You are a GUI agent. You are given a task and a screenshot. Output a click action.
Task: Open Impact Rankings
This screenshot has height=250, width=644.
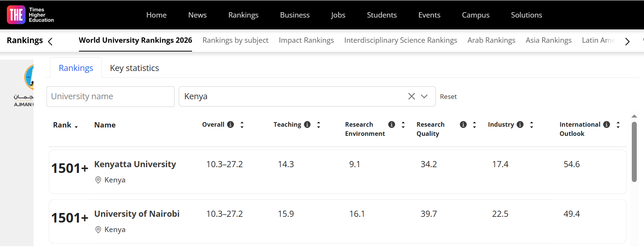[x=306, y=40]
